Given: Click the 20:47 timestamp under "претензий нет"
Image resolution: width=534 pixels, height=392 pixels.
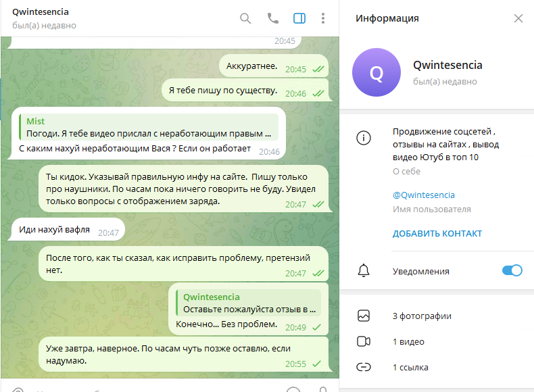Looking at the screenshot, I should pyautogui.click(x=295, y=274).
